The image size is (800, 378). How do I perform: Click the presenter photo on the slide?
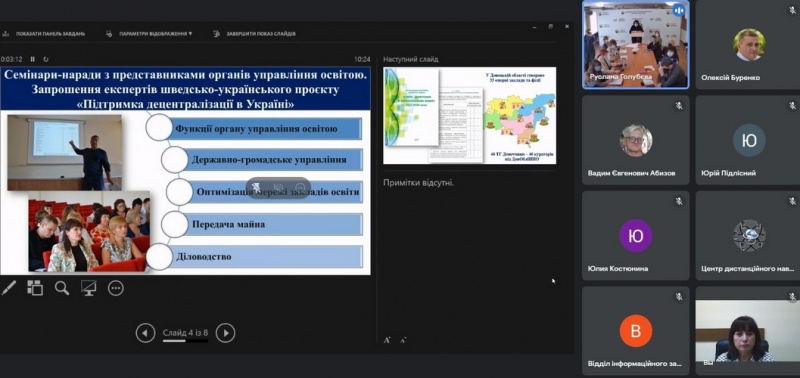pyautogui.click(x=64, y=153)
